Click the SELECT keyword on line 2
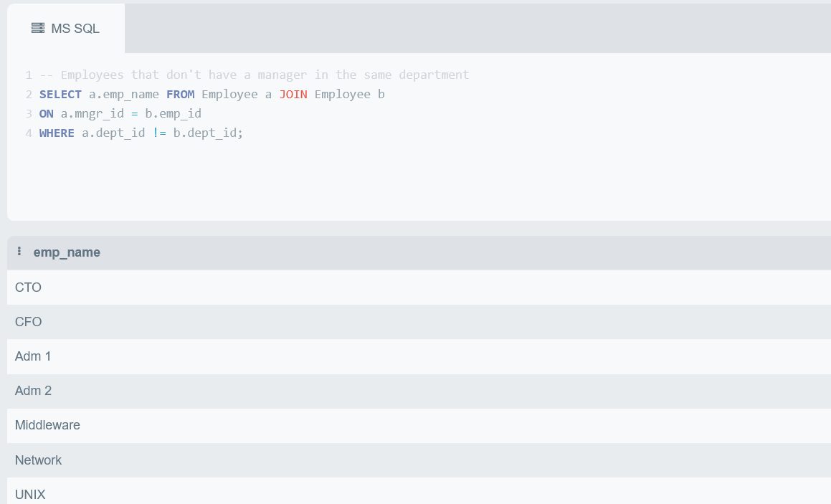The height and width of the screenshot is (504, 831). point(60,95)
